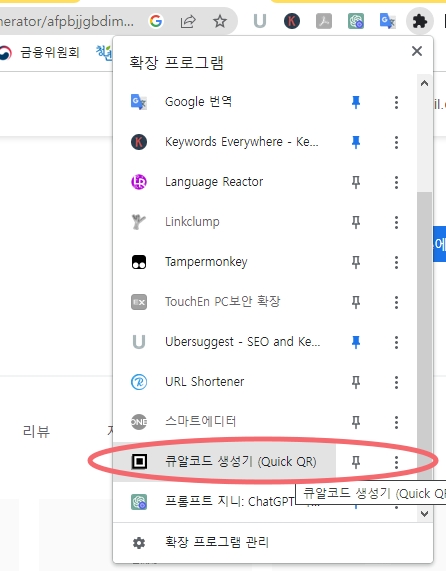Launch Keywords Everywhere from extensions list
This screenshot has width=446, height=571.
[224, 142]
